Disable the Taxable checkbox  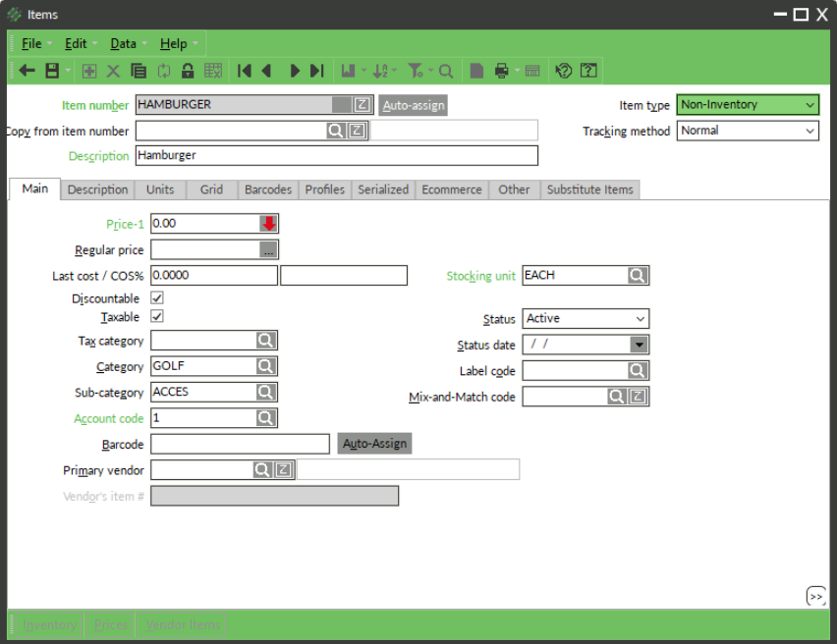[x=155, y=316]
